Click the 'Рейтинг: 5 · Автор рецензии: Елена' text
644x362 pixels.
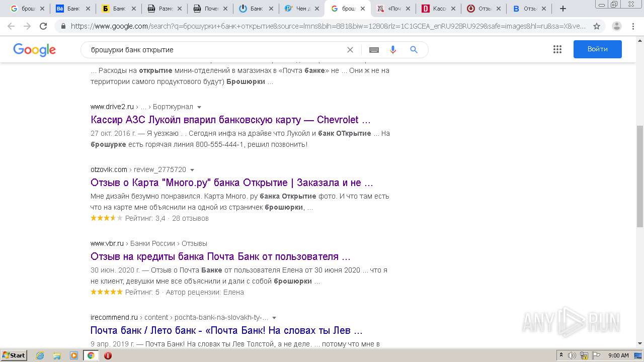tap(184, 292)
